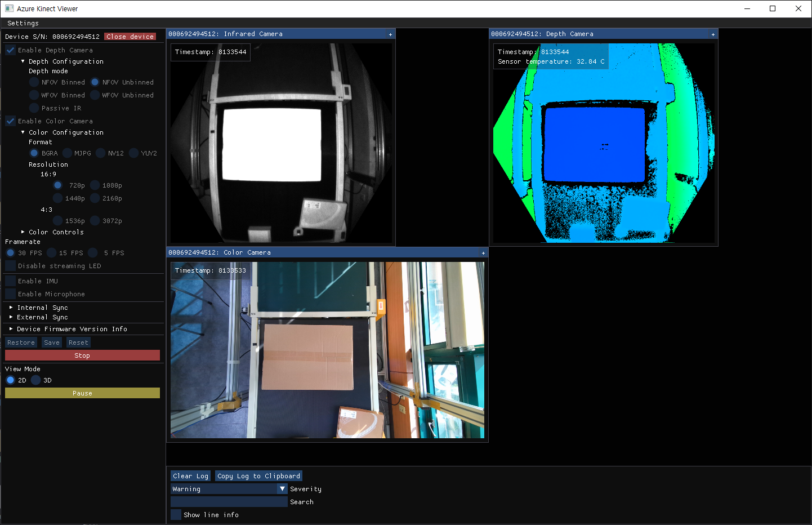Select WFOV Binned depth mode
This screenshot has height=525, width=812.
(x=34, y=95)
